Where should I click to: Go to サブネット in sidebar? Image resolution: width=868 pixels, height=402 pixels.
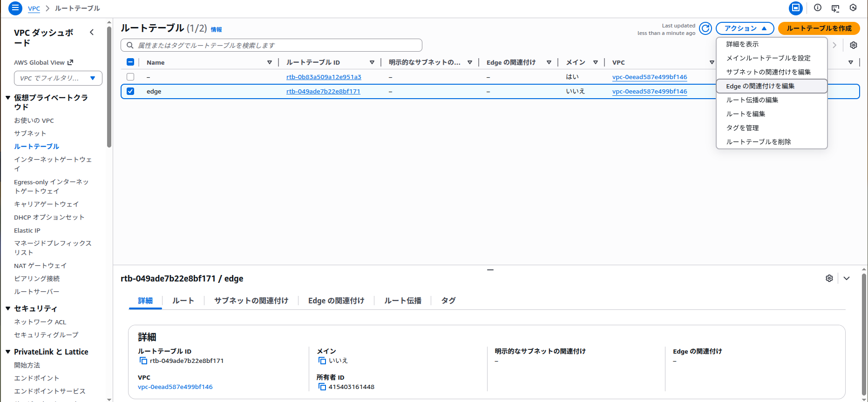(x=30, y=133)
